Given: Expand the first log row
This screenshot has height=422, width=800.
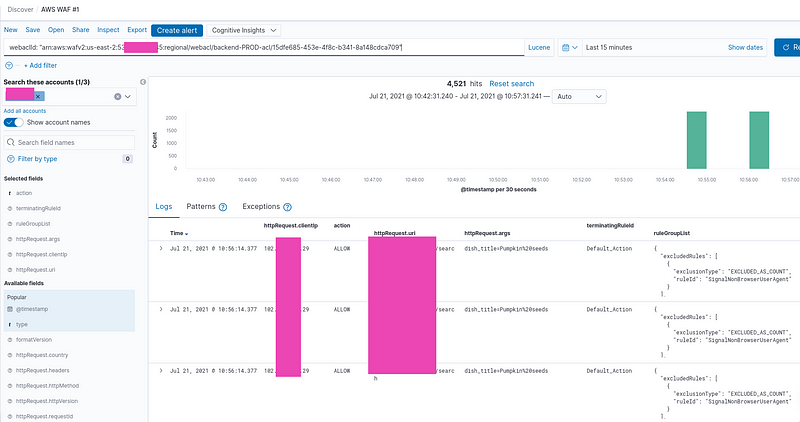Looking at the screenshot, I should [x=161, y=249].
